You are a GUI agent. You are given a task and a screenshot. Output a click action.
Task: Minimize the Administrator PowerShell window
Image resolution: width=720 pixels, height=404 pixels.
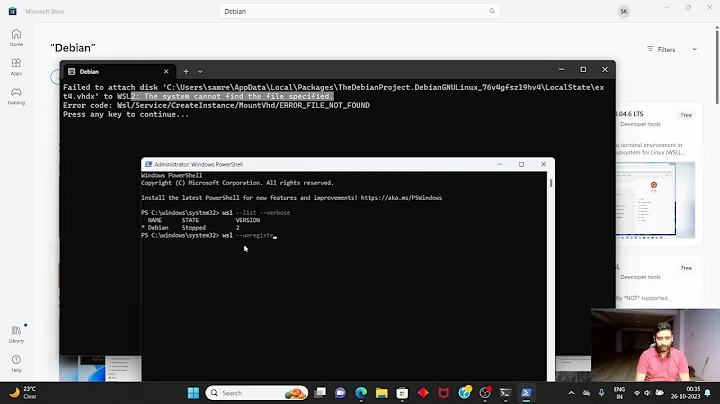[x=500, y=164]
